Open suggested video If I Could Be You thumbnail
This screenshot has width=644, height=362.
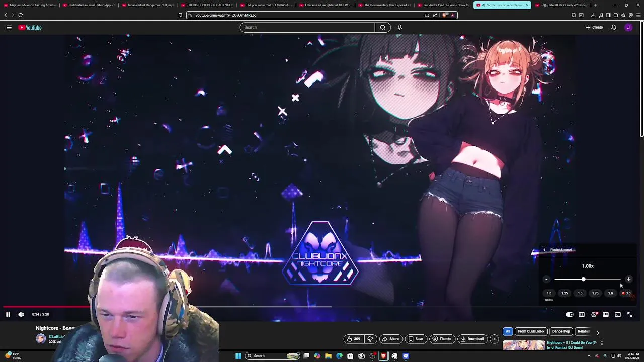click(523, 346)
